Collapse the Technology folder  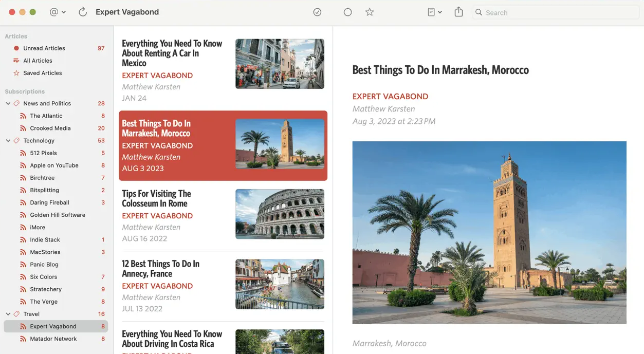point(8,140)
